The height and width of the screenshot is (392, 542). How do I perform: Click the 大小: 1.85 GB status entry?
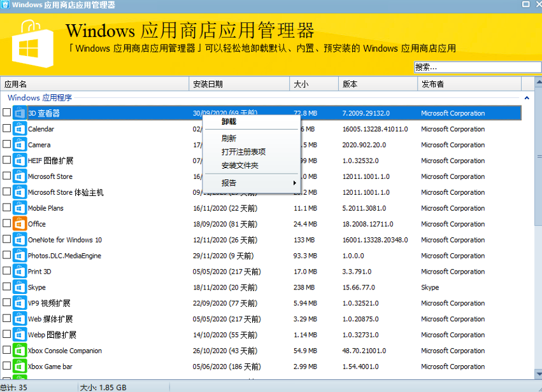(103, 387)
